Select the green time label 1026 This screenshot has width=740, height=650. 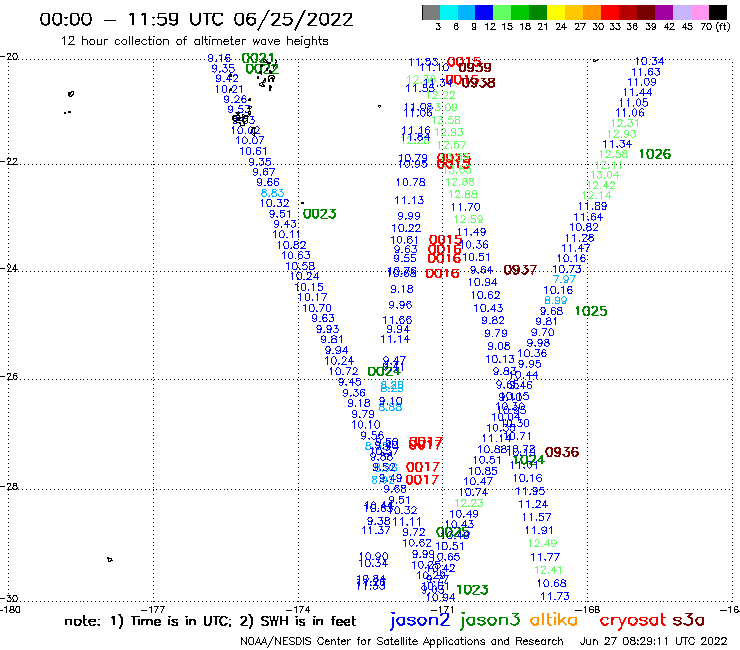(655, 154)
